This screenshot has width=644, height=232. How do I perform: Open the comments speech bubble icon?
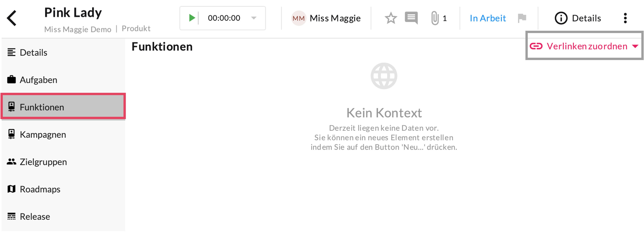coord(411,18)
